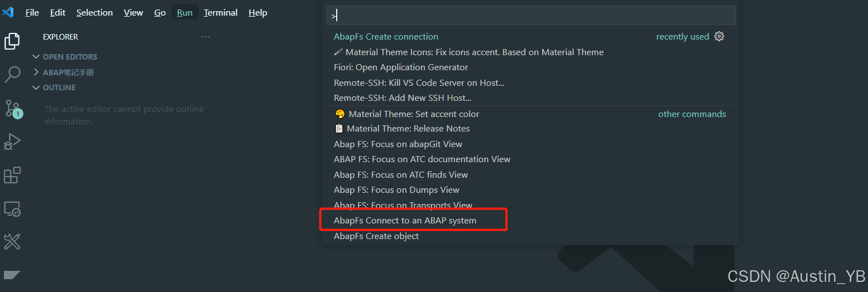Image resolution: width=868 pixels, height=292 pixels.
Task: Choose Material Theme: Set accent color
Action: coord(414,114)
